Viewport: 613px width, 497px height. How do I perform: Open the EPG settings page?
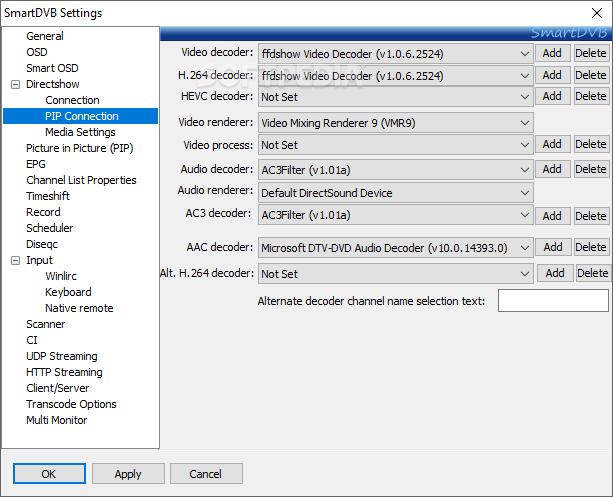[36, 164]
